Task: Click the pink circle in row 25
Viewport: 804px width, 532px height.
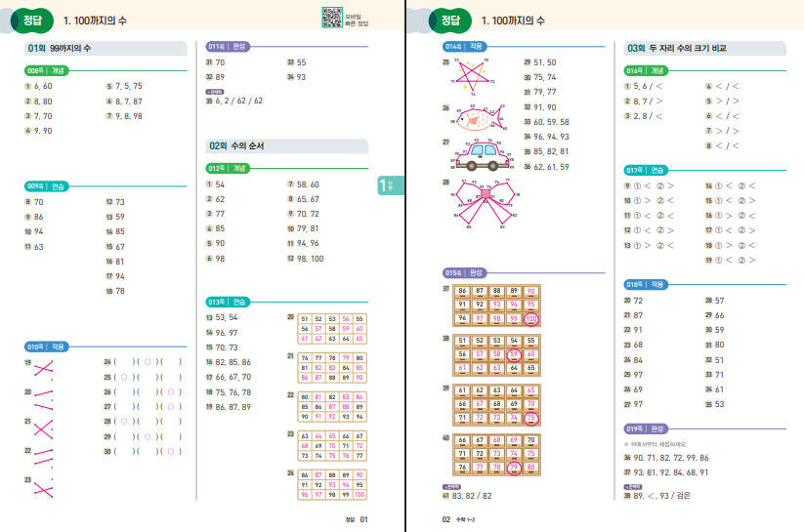Action: (123, 377)
